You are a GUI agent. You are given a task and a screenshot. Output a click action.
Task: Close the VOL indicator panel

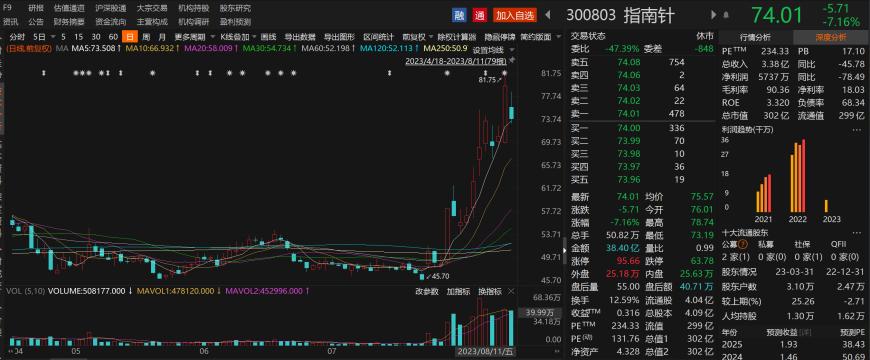511,291
